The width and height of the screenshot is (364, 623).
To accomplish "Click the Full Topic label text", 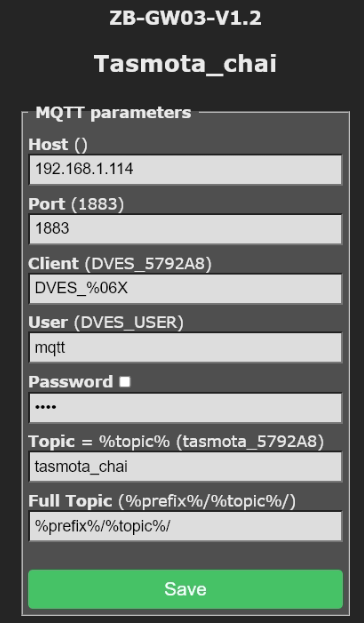I will tap(70, 501).
